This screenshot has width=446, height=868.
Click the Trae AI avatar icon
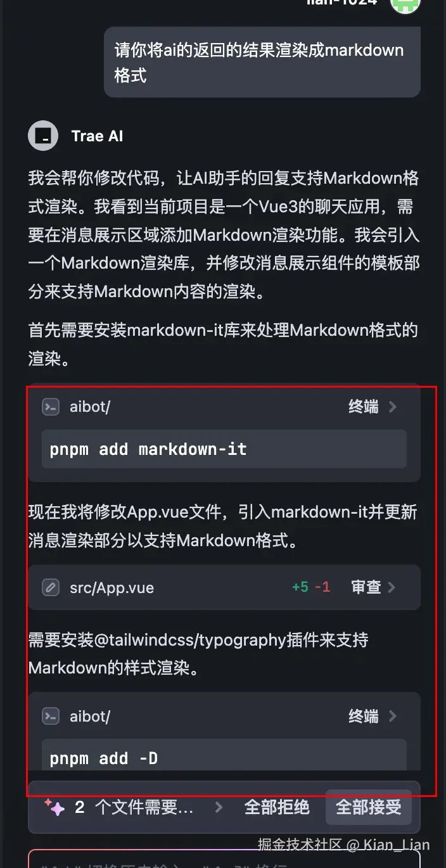44,136
